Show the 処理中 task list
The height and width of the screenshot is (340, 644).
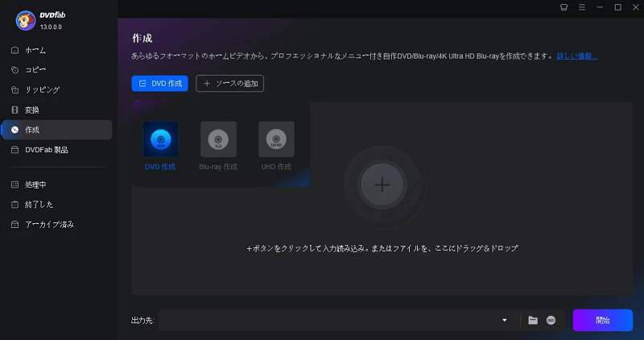pos(35,185)
